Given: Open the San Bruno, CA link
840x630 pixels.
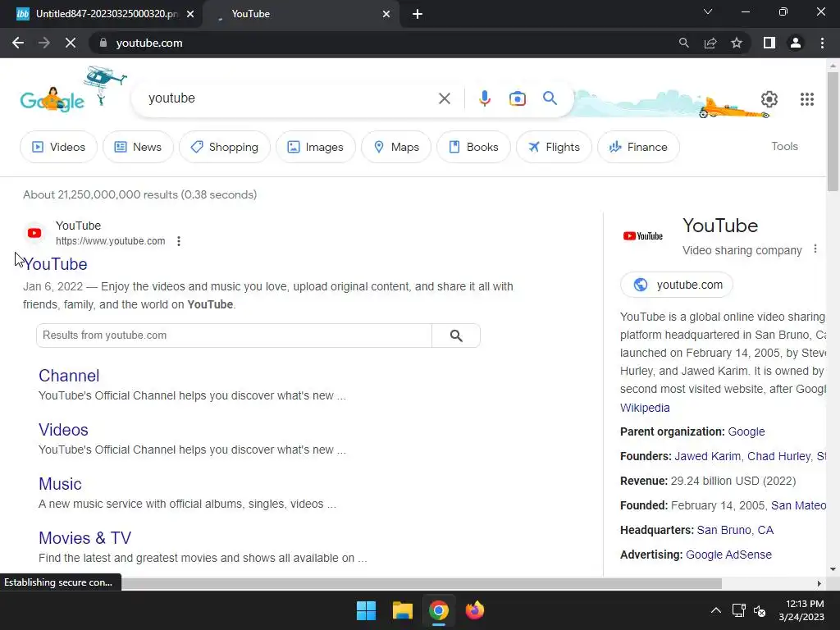Looking at the screenshot, I should pyautogui.click(x=735, y=531).
